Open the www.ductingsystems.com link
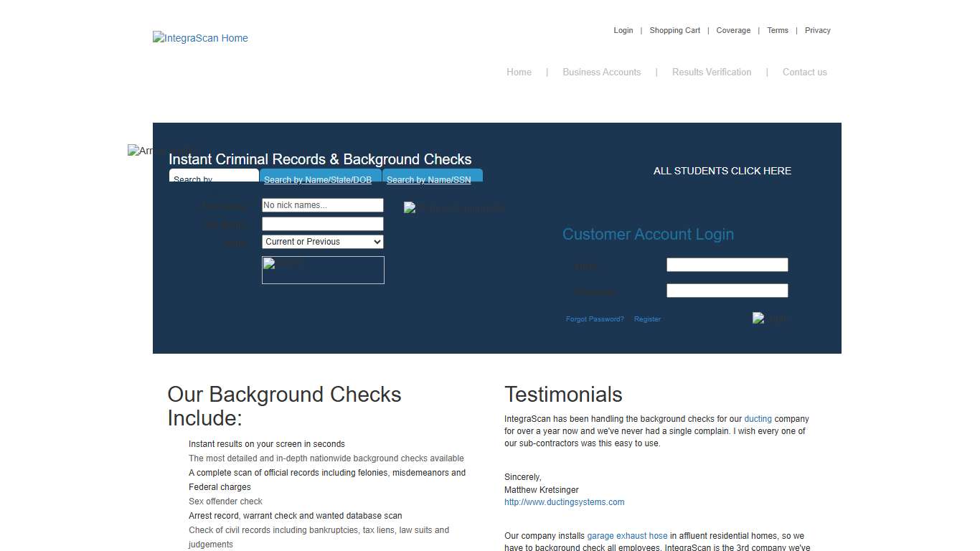980x551 pixels. click(564, 501)
